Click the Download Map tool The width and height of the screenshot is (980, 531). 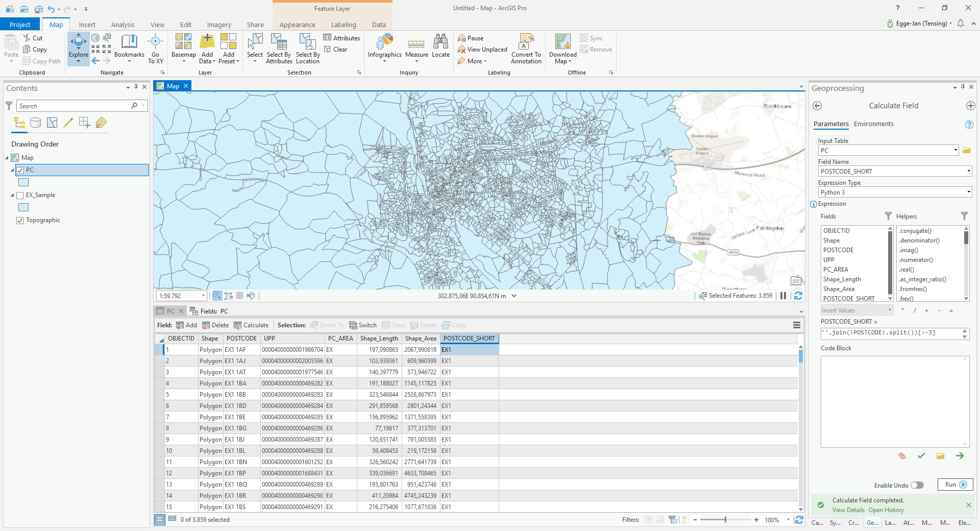click(x=561, y=49)
